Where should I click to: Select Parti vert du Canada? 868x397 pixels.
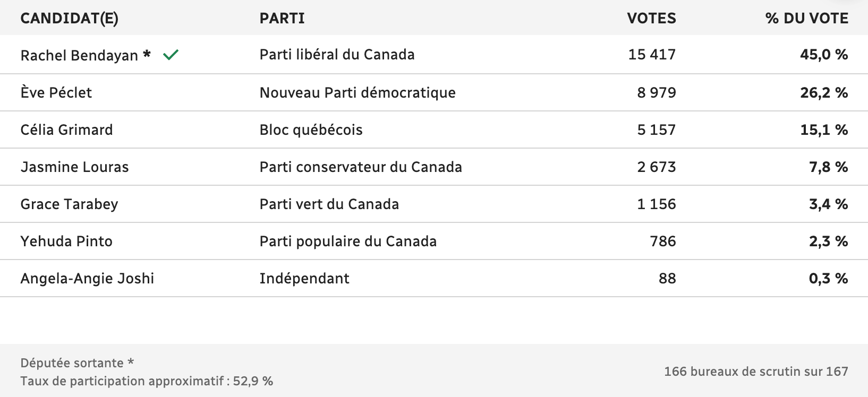329,204
